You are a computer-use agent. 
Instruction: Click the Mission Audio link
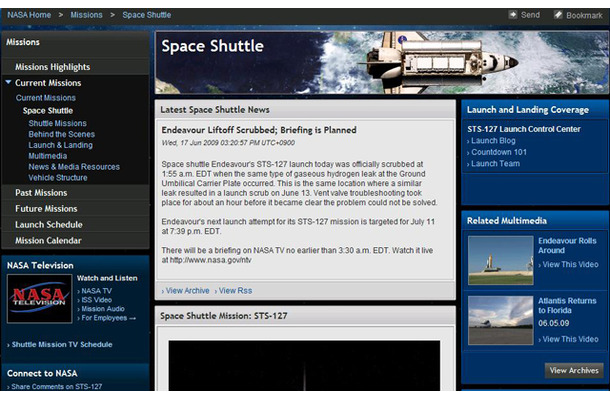click(x=101, y=309)
